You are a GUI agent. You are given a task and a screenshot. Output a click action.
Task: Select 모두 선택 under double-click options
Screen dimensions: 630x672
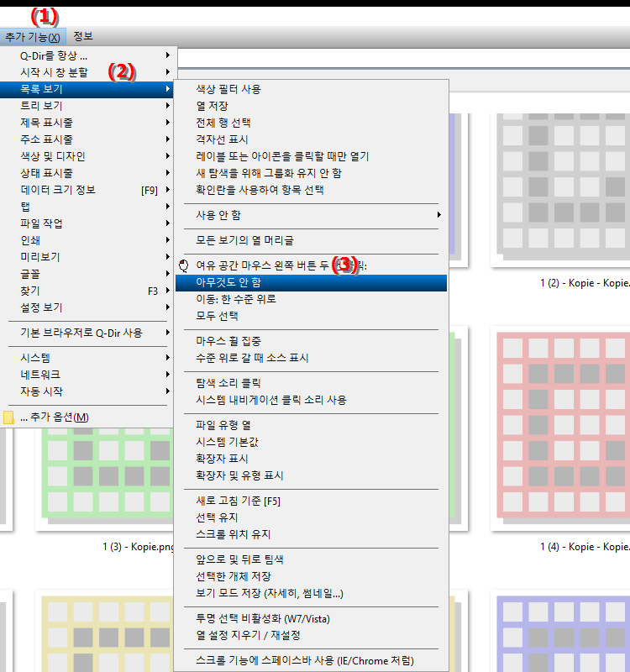pos(311,316)
